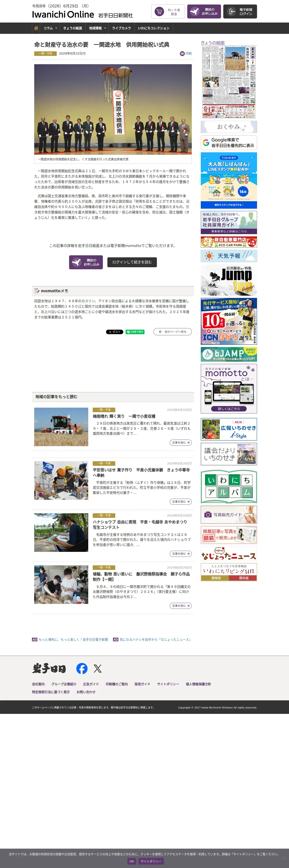Share the article with the X ポスト button
Screen dimensions: 289x868
114,331
